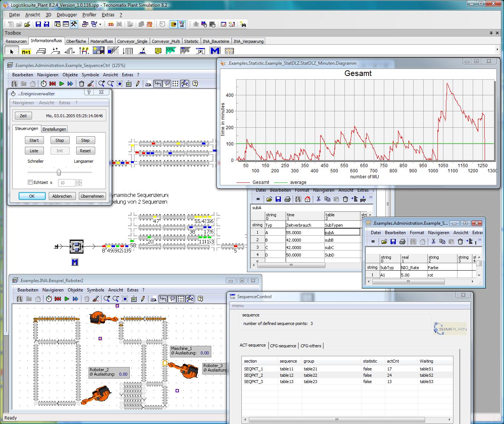504x424 pixels.
Task: Toggle the grid display icon in the frame toolbar
Action: point(174,84)
